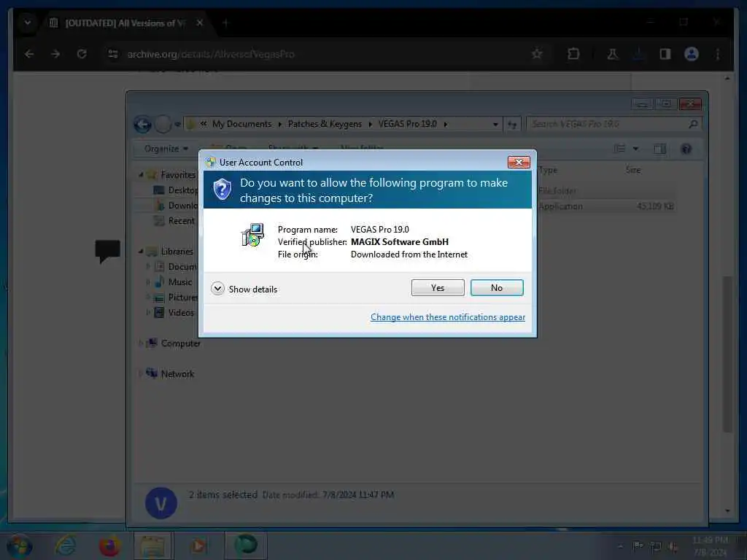
Task: Select 'My Documents' in the Explorer address path
Action: click(x=241, y=124)
